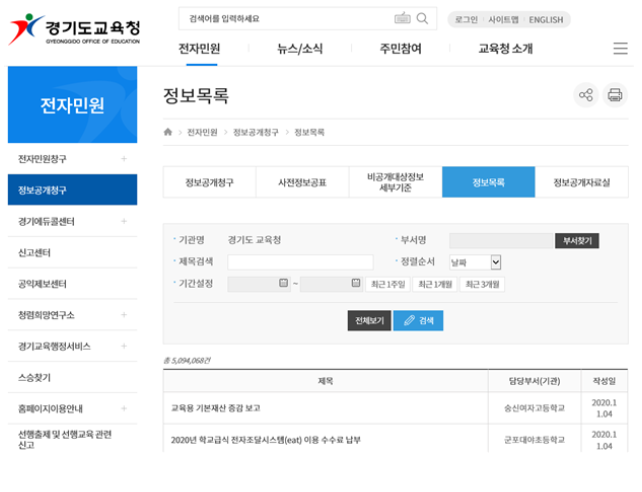
Task: Click the magnifier search icon
Action: coord(422,18)
